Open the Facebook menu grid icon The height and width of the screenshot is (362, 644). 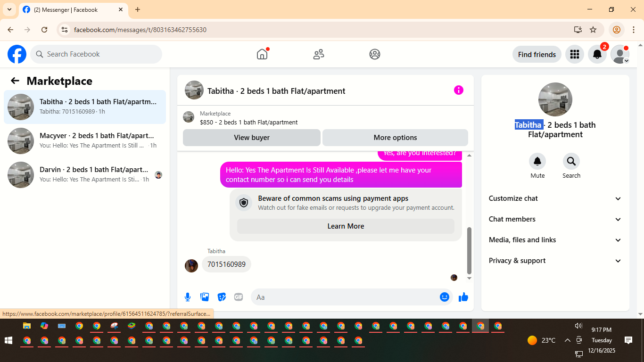point(574,54)
